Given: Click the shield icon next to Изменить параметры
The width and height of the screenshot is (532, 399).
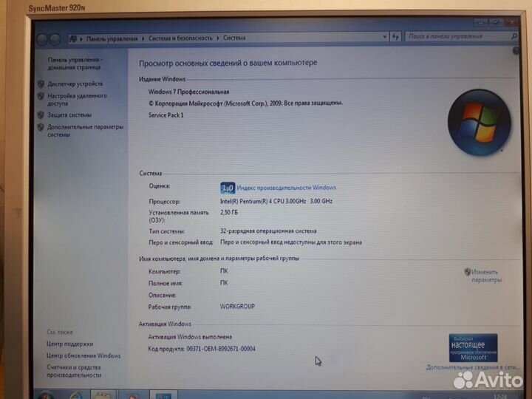Looking at the screenshot, I should 468,272.
